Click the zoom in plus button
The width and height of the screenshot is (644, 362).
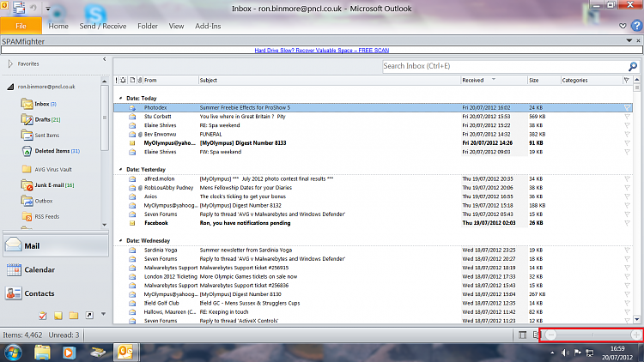[x=636, y=335]
